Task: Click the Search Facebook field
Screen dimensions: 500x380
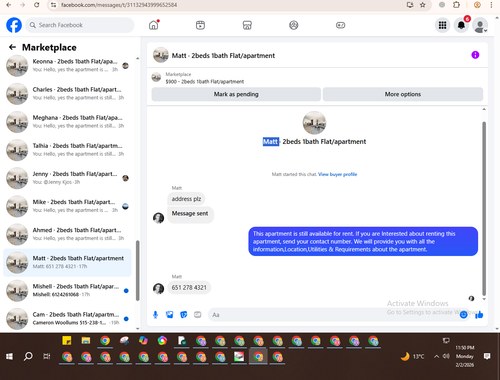Action: pos(80,25)
